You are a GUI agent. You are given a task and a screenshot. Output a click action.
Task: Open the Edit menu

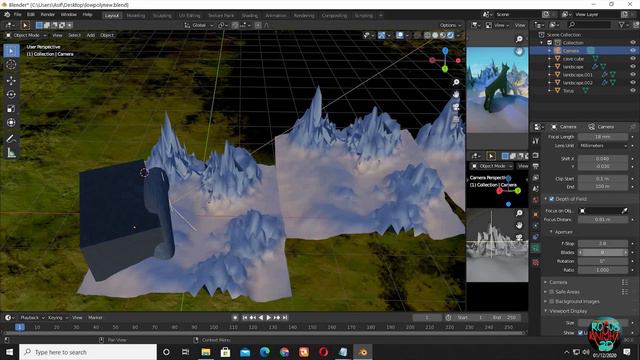click(31, 15)
